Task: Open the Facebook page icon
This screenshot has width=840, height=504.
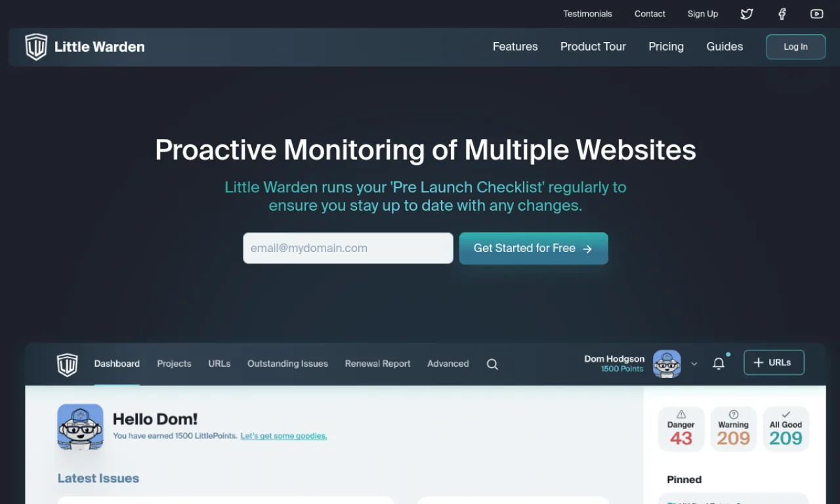Action: point(782,14)
